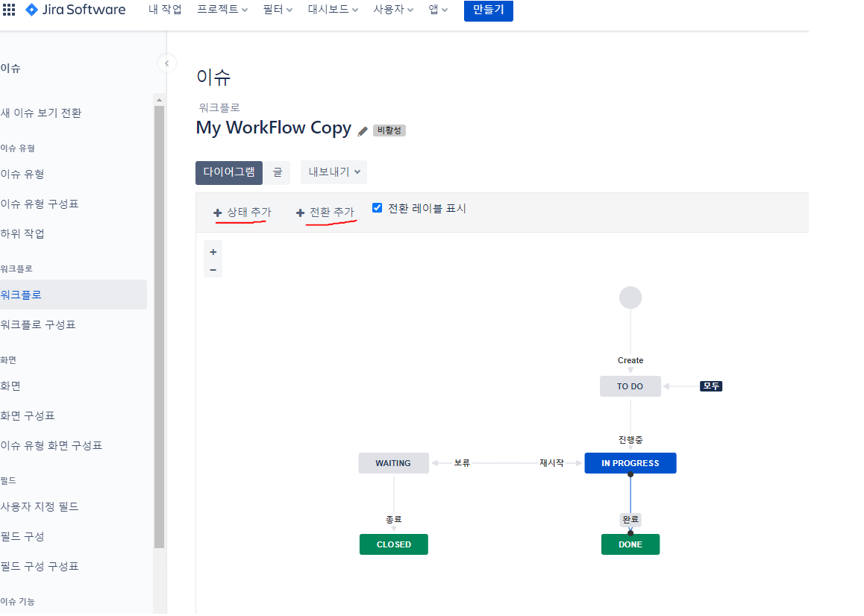Open 이슈 유형 in the sidebar
Screen dimensions: 864x616
[x=22, y=174]
